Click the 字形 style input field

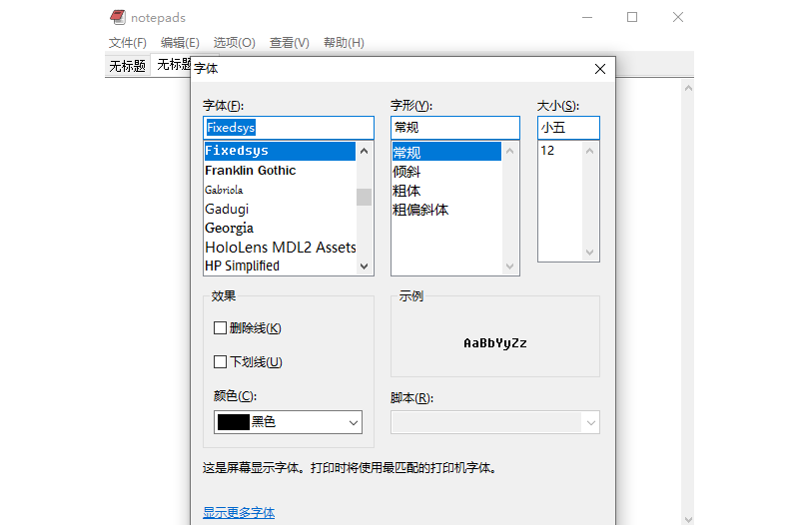[x=455, y=128]
